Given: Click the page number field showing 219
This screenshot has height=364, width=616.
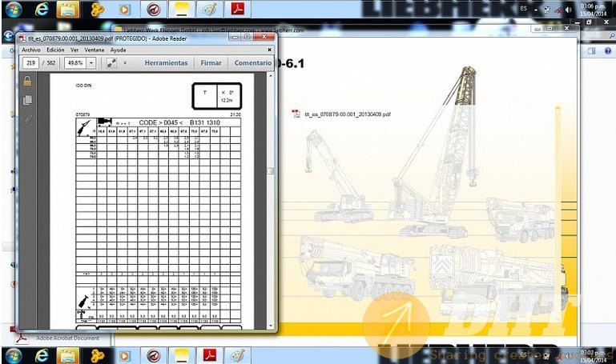Looking at the screenshot, I should pos(31,62).
